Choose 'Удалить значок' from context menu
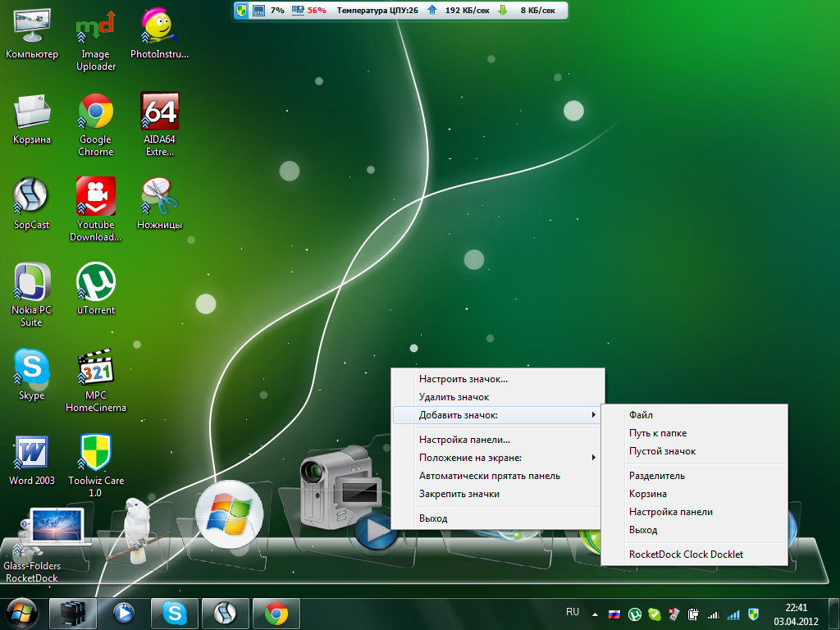 pyautogui.click(x=454, y=397)
